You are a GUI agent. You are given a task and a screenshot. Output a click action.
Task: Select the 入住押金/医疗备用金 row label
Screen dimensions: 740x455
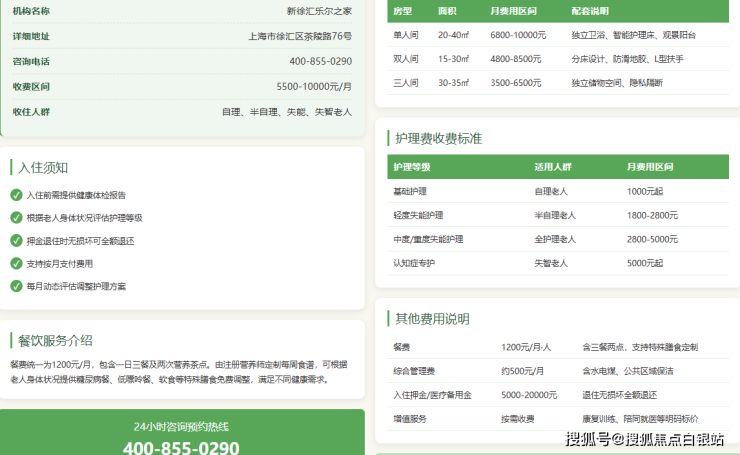coord(432,395)
